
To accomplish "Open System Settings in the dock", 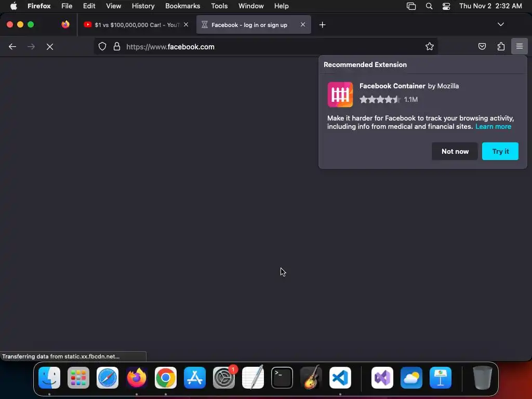I will point(224,378).
